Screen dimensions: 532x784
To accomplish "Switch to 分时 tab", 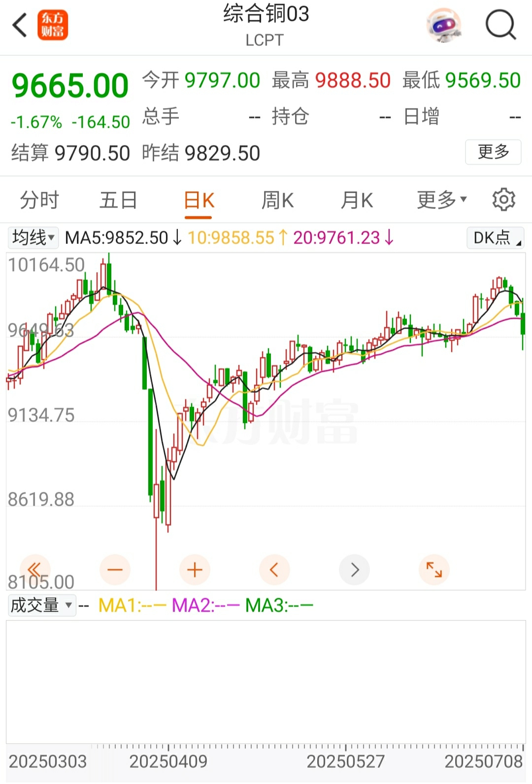I will point(39,201).
